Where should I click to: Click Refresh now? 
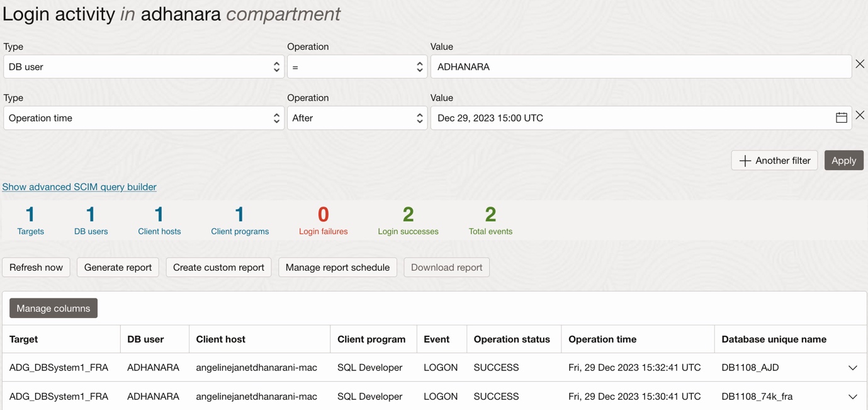point(36,267)
